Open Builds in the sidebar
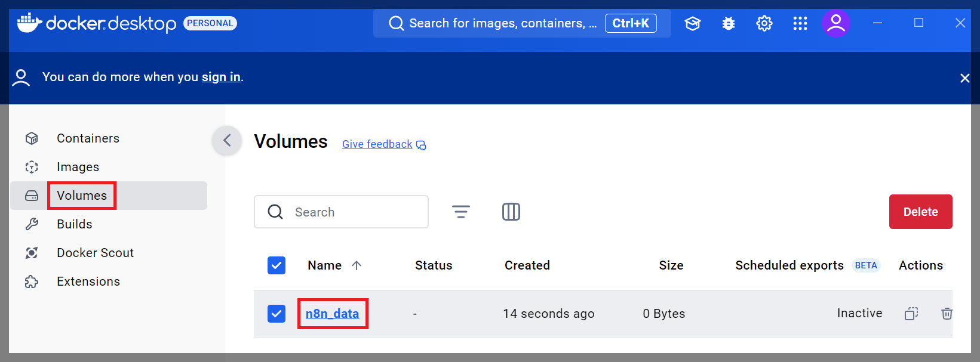This screenshot has width=980, height=362. (x=109, y=224)
